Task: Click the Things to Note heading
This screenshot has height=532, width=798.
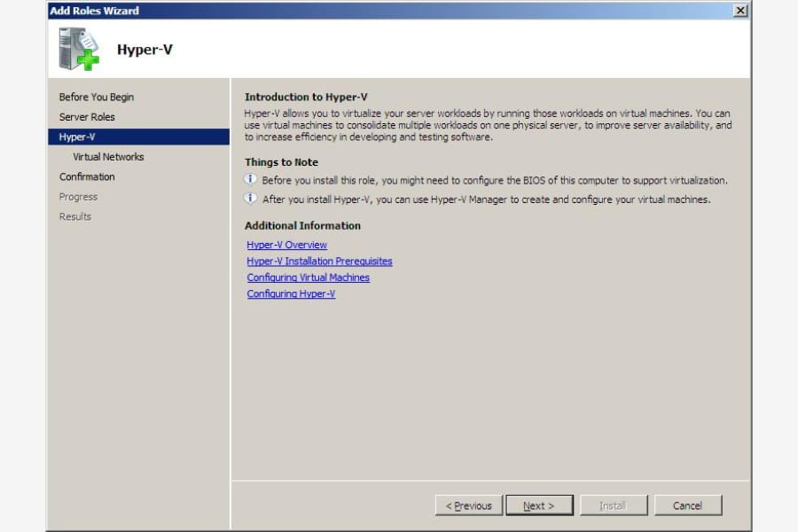Action: [281, 162]
